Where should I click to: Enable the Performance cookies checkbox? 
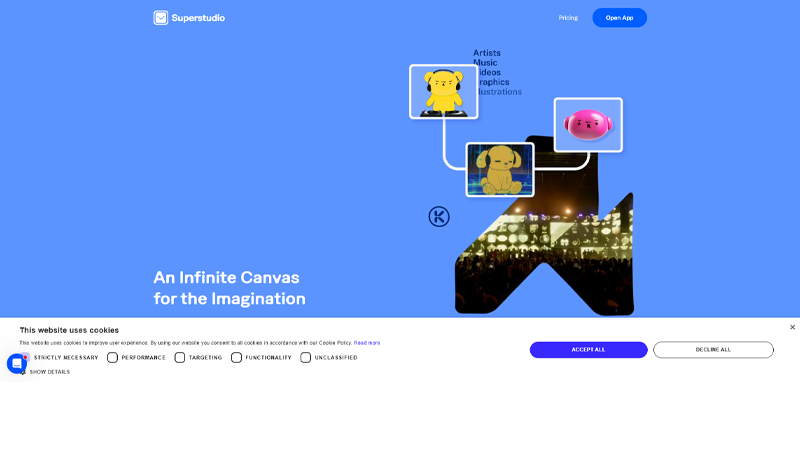[x=112, y=357]
